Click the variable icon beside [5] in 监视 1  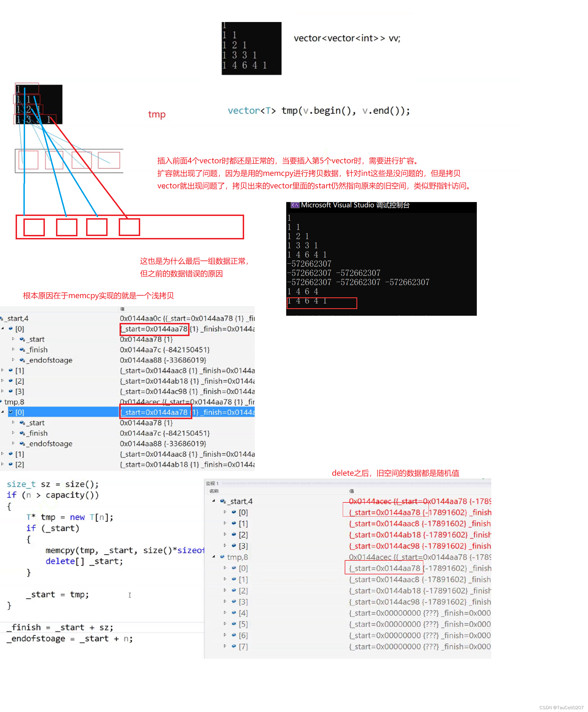(234, 624)
